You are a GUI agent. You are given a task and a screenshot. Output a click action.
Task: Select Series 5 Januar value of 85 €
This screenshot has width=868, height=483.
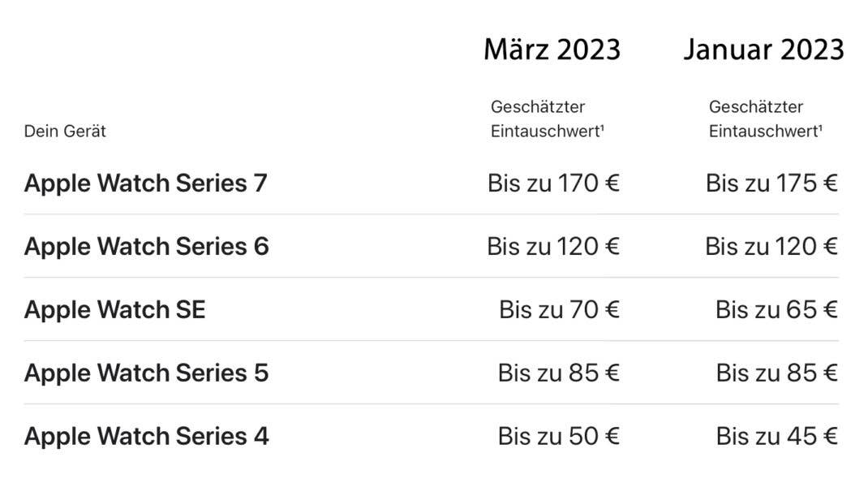click(776, 373)
